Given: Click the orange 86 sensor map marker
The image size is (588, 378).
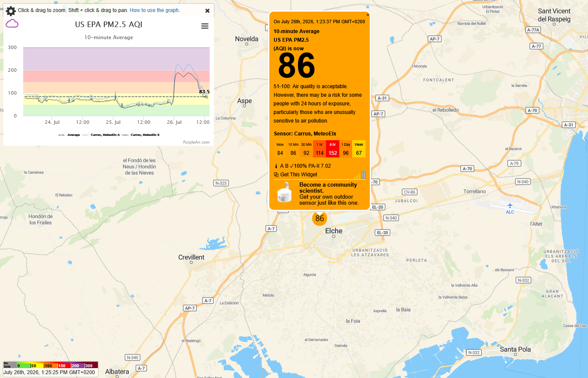Looking at the screenshot, I should pyautogui.click(x=320, y=218).
